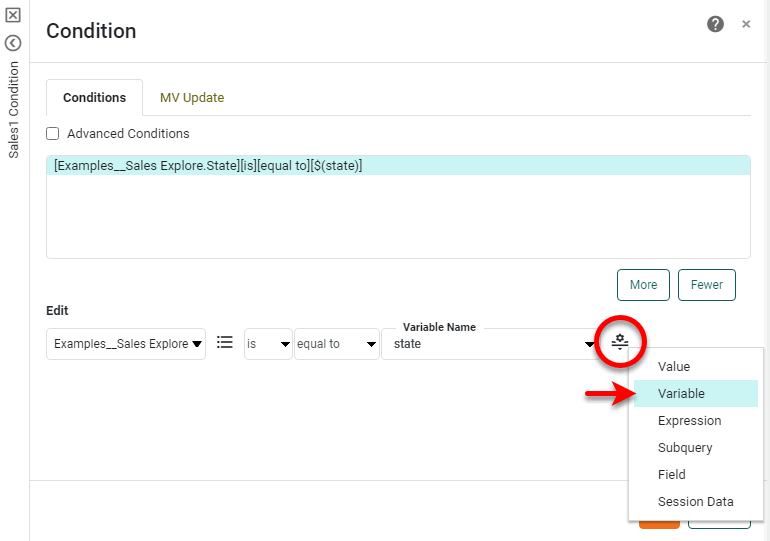Expand the Variable Name state dropdown
This screenshot has height=541, width=770.
[x=494, y=344]
